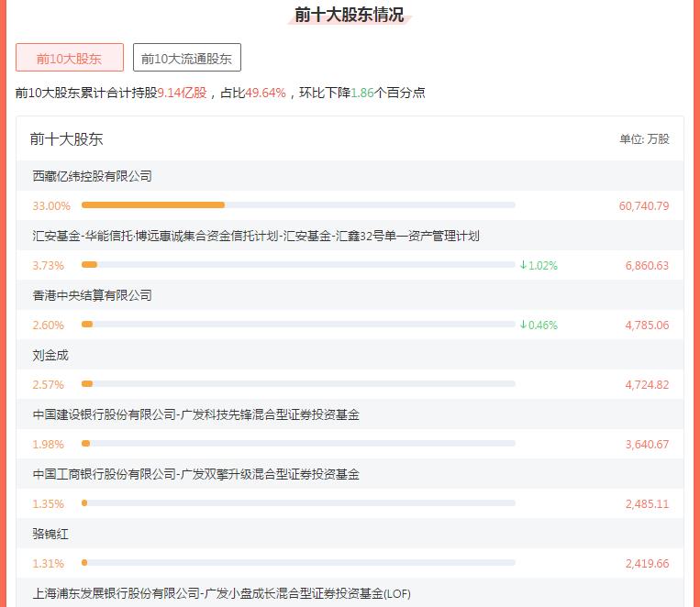This screenshot has height=607, width=700.
Task: Click the green down arrow beside 0.46%
Action: (x=523, y=325)
